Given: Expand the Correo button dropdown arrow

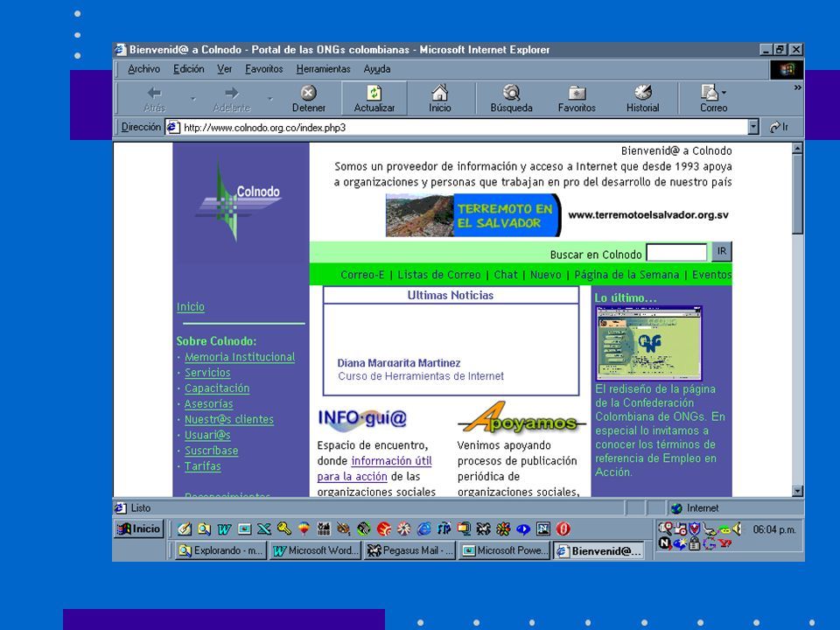Looking at the screenshot, I should pyautogui.click(x=724, y=92).
